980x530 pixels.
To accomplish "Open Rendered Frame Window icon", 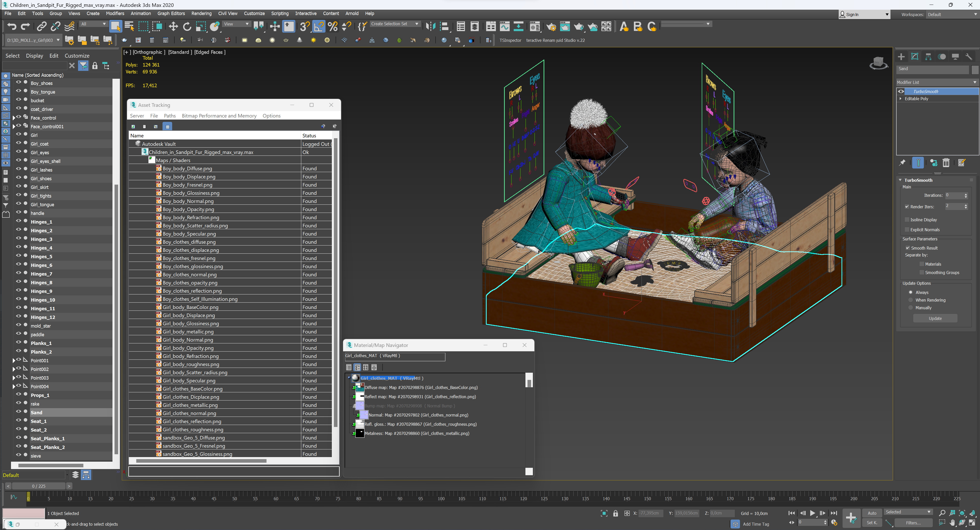I will point(565,26).
